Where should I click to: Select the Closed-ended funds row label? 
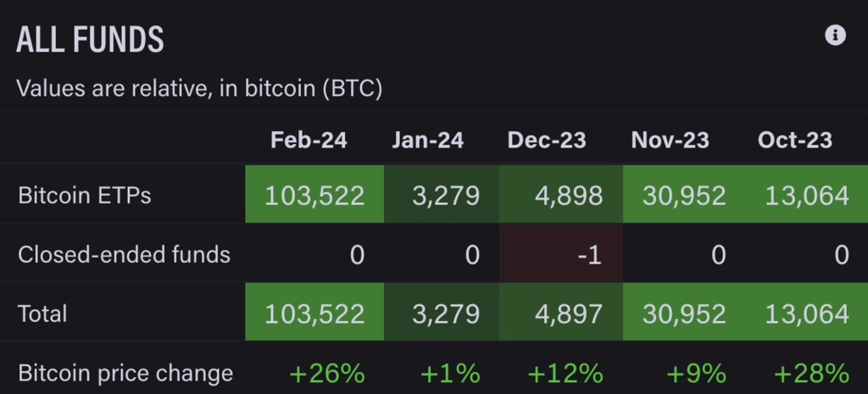pyautogui.click(x=124, y=254)
